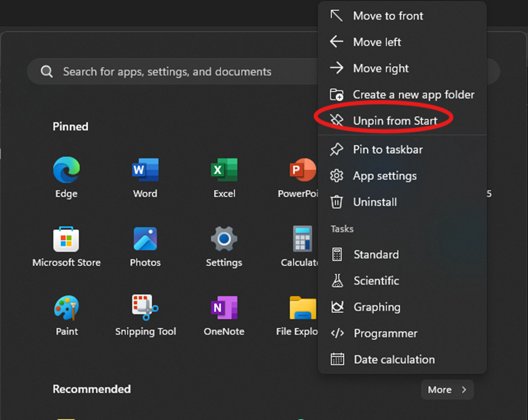Choose Uninstall in the context menu
The width and height of the screenshot is (528, 420).
point(402,202)
